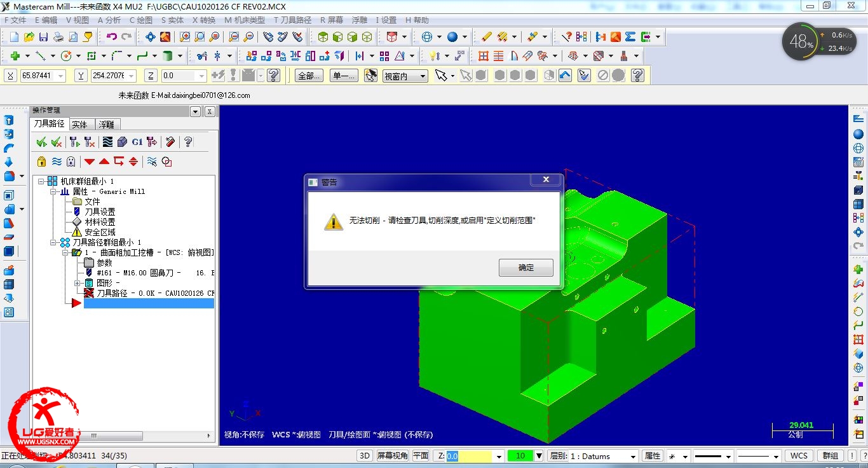Image resolution: width=868 pixels, height=468 pixels.
Task: Toggle the lock icon on selected operations
Action: pyautogui.click(x=41, y=162)
